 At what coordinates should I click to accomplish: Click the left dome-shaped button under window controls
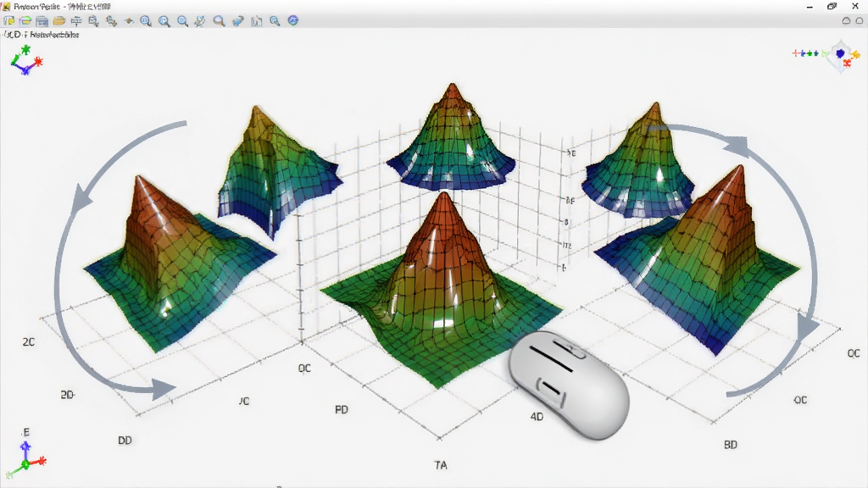click(846, 20)
